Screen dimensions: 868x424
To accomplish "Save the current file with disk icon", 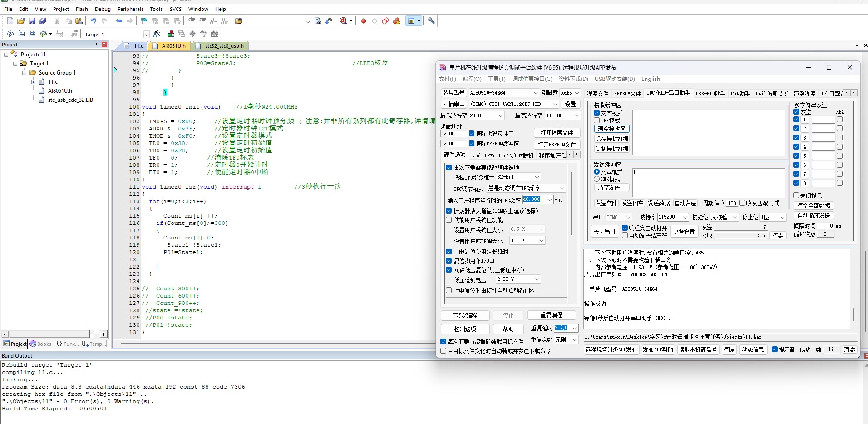I will click(32, 21).
